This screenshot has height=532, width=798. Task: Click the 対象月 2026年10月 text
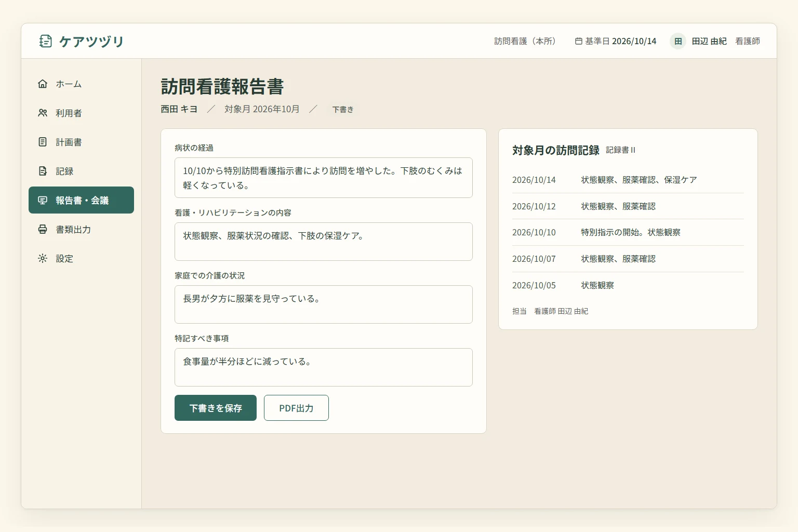[262, 109]
